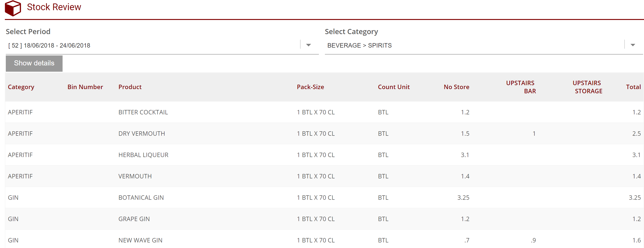
Task: Select the BITTER COCKTAIL product row
Action: pos(143,112)
